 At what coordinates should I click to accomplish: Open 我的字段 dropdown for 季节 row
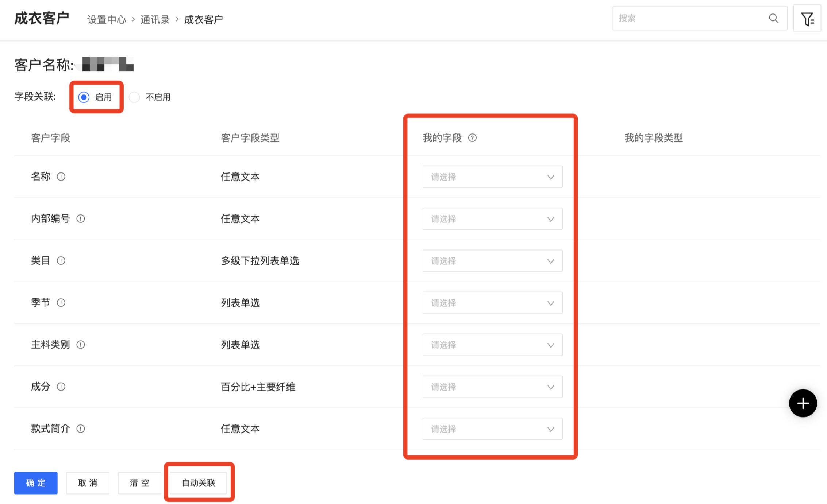pyautogui.click(x=492, y=303)
